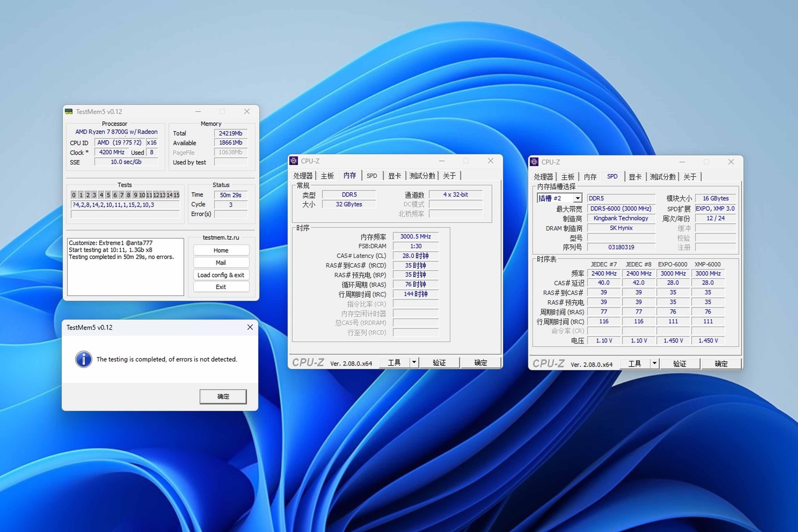Open 工具 dropdown arrow in memory CPU-Z window
The height and width of the screenshot is (532, 798).
[414, 362]
